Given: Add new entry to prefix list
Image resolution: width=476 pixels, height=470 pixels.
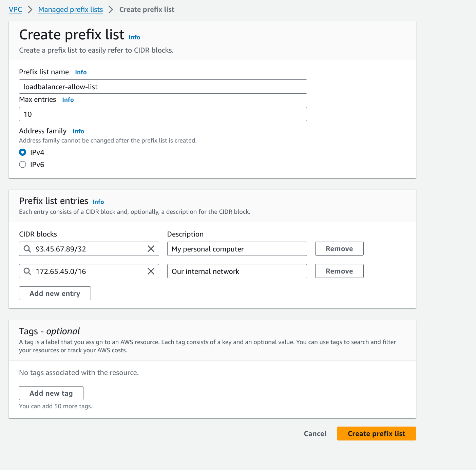Looking at the screenshot, I should click(55, 294).
